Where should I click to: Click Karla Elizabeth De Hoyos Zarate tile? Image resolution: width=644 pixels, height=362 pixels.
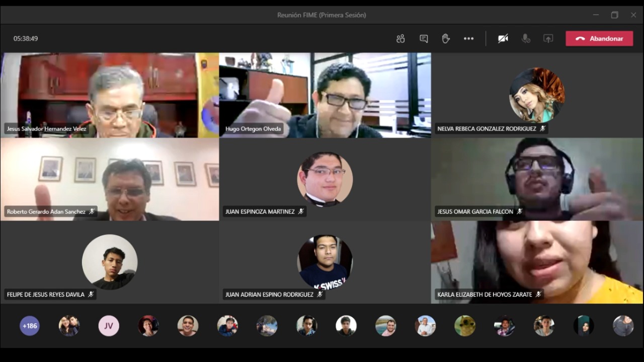pyautogui.click(x=537, y=262)
